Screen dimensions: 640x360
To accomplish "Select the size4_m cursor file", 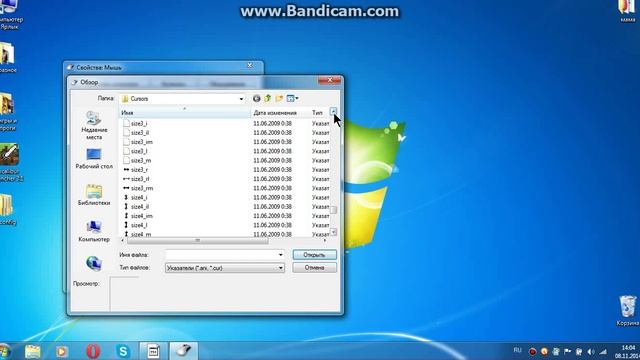I will tap(140, 234).
